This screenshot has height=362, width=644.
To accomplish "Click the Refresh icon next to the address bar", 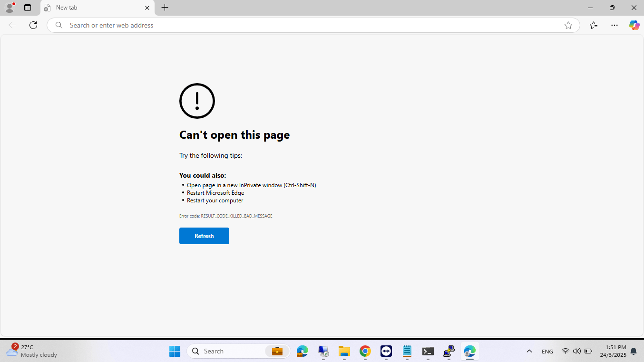I will coord(33,25).
